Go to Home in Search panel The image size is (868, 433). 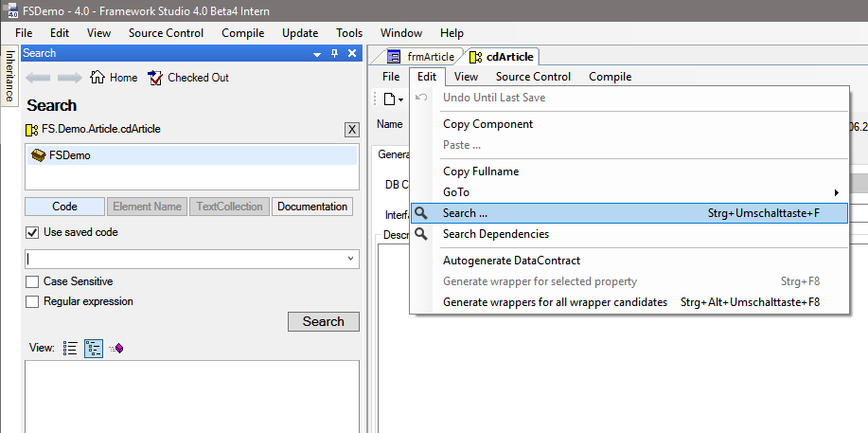[114, 78]
